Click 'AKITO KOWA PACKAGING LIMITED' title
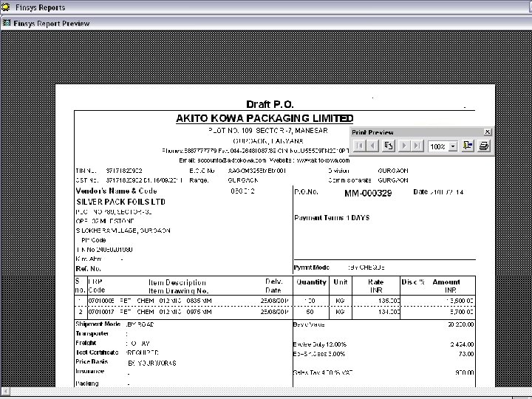Image resolution: width=532 pixels, height=399 pixels. [x=265, y=118]
